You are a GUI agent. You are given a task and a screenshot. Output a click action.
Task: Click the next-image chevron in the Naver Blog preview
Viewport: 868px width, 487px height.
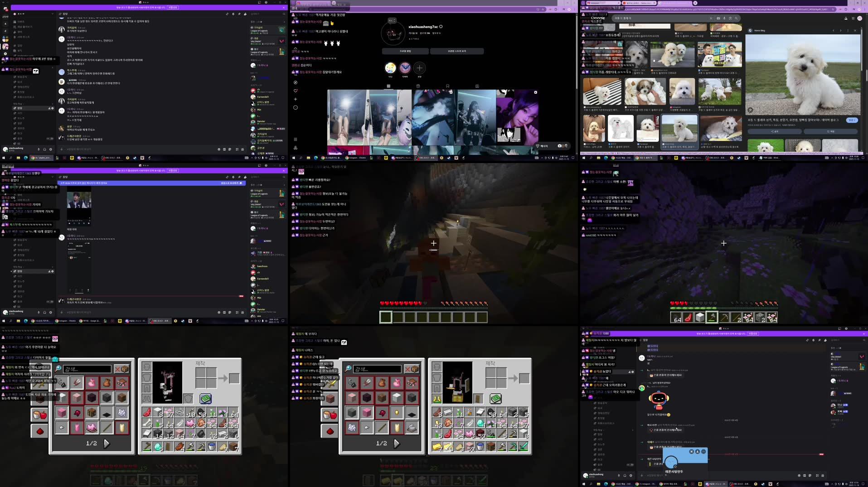840,31
